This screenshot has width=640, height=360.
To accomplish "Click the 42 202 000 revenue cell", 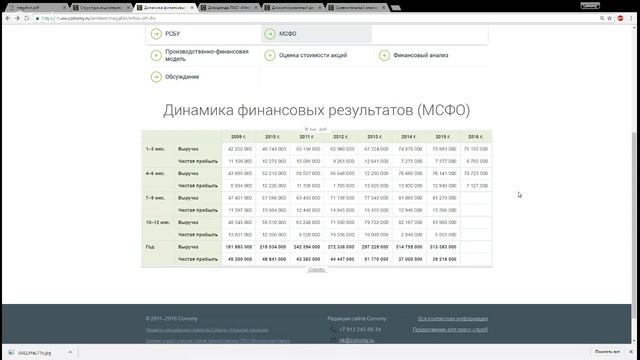I will click(240, 149).
